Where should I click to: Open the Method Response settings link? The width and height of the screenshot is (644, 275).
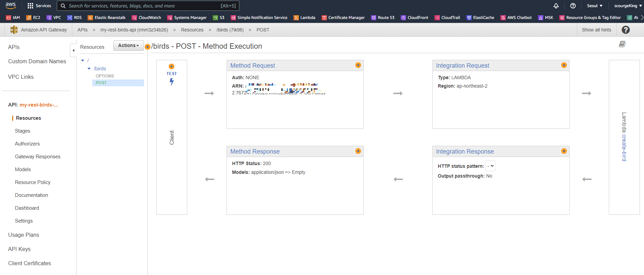click(255, 152)
